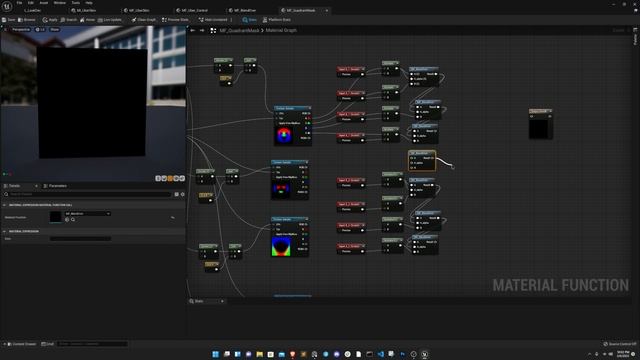Toggle the Stats toolbar button
This screenshot has height=360, width=640.
pyautogui.click(x=249, y=20)
